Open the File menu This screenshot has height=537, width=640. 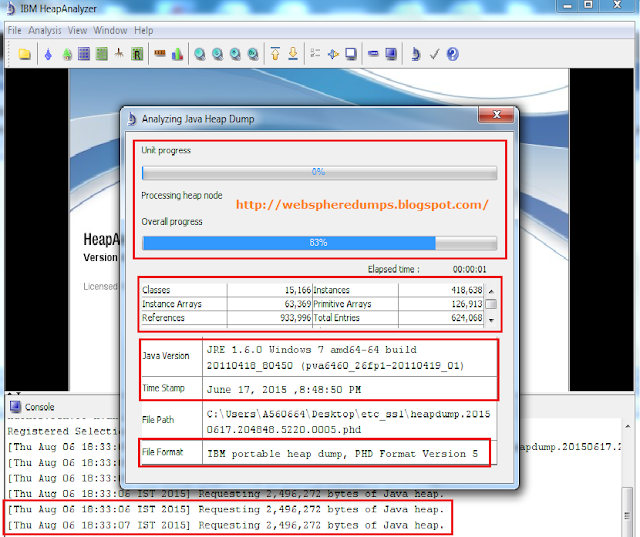14,30
